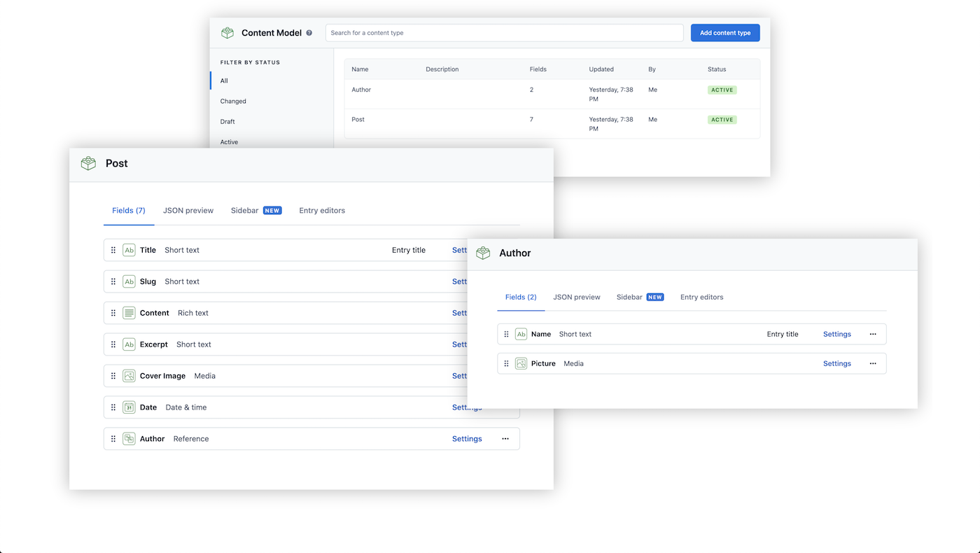This screenshot has height=553, width=980.
Task: Click the Short text icon beside Name
Action: click(x=521, y=334)
